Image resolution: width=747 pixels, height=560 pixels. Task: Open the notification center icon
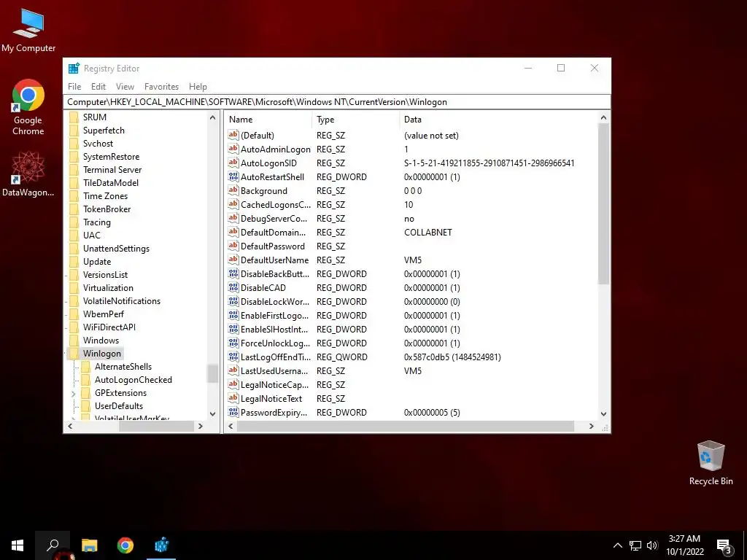click(x=724, y=546)
